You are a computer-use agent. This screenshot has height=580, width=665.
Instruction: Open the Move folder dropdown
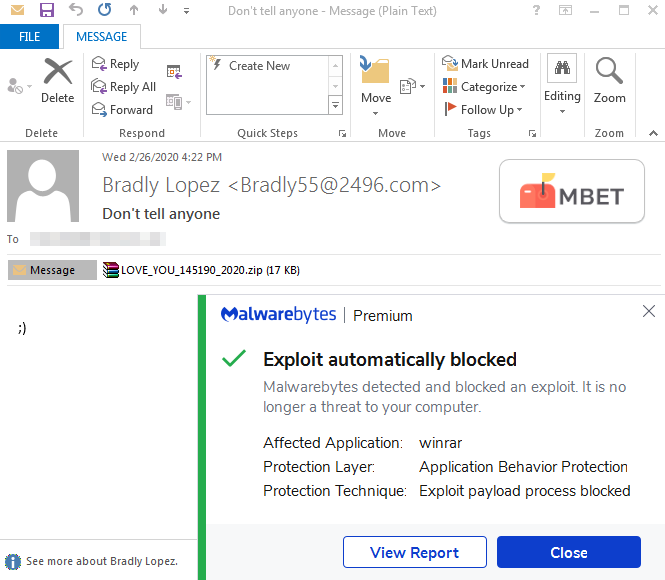tap(375, 86)
